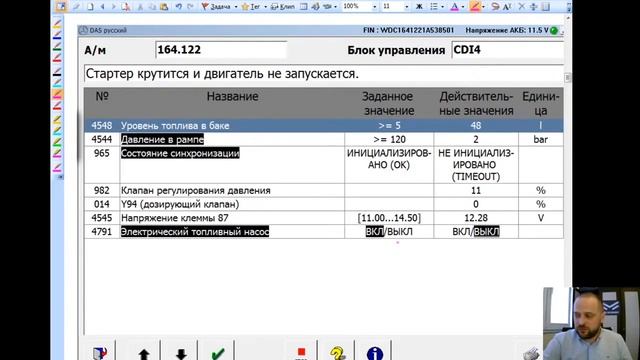Open the highlight color dropdown arrow
Image resolution: width=640 pixels, height=360 pixels.
coord(483,7)
